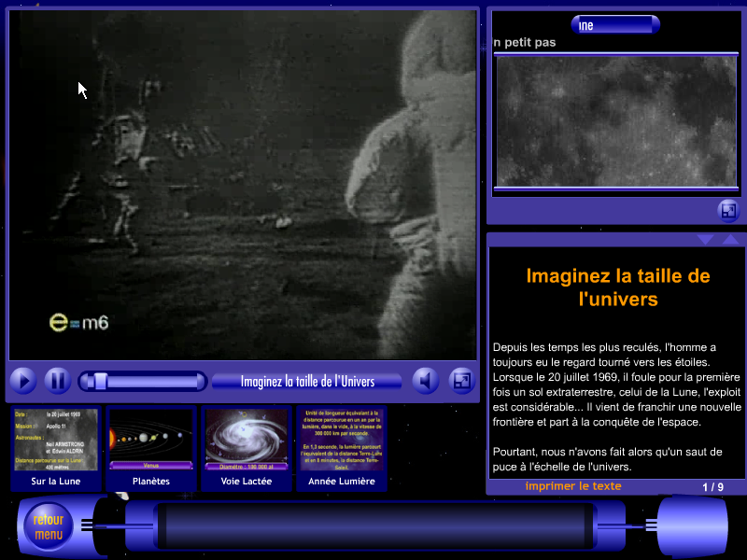Pause the video playback
Image resolution: width=747 pixels, height=560 pixels.
pyautogui.click(x=58, y=381)
